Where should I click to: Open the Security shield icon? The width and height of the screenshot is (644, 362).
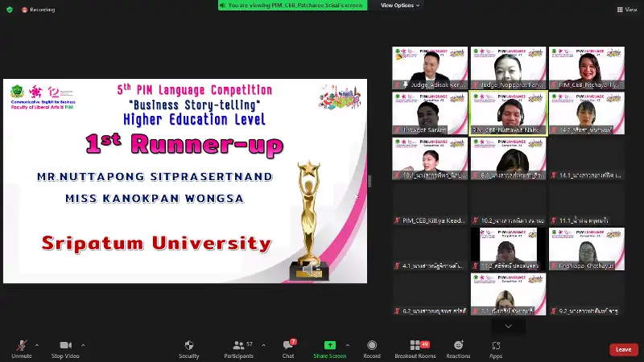coord(189,345)
